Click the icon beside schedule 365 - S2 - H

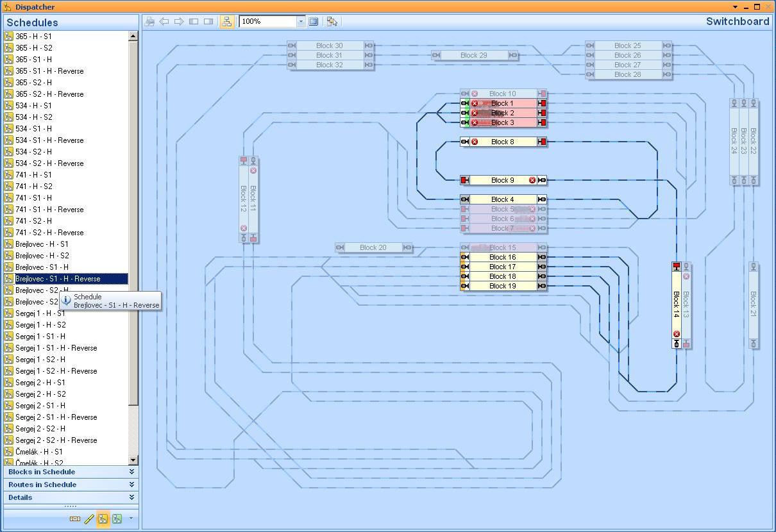click(x=9, y=83)
